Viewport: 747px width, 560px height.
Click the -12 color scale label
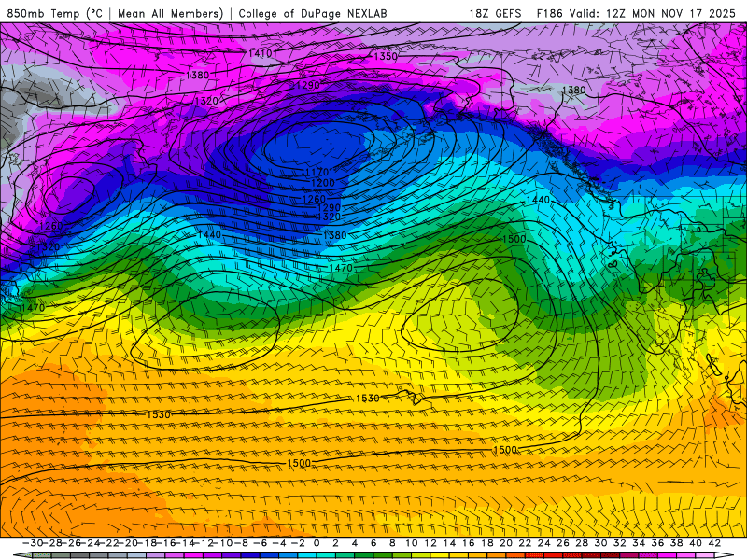pyautogui.click(x=204, y=543)
